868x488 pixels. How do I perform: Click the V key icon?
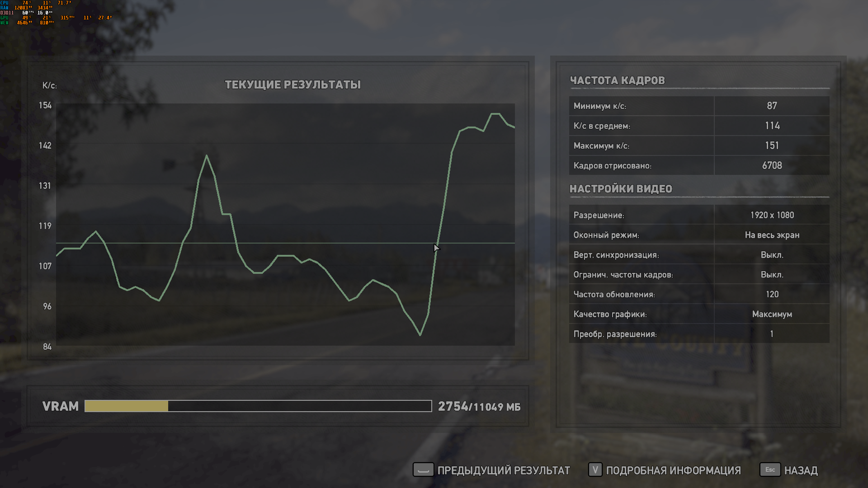click(x=595, y=470)
